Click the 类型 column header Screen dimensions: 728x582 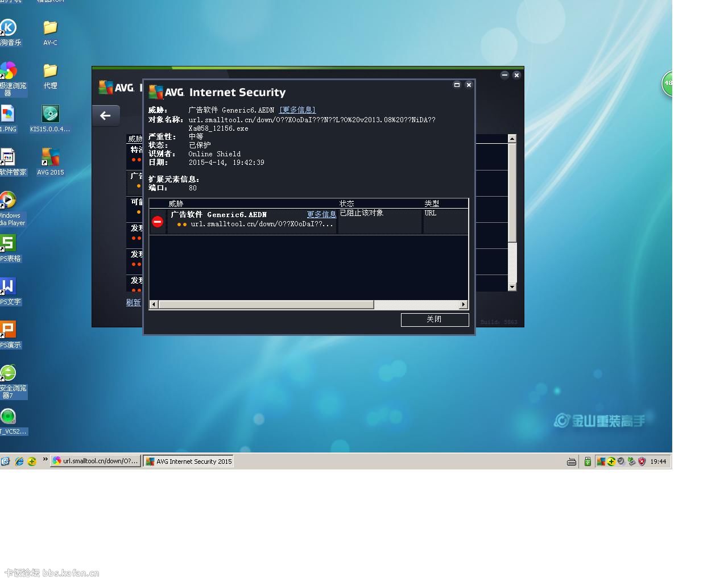(432, 203)
